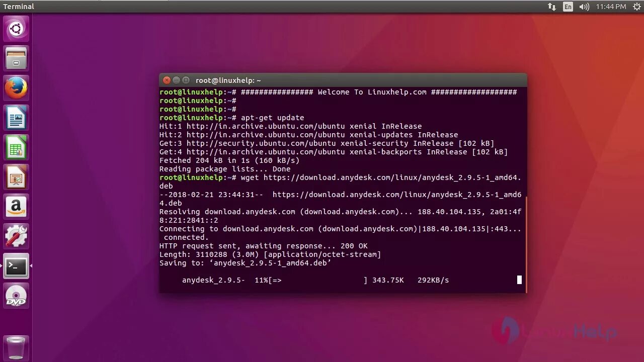Click the 'Reading package lists... Done' line
This screenshot has height=362, width=644.
point(225,169)
